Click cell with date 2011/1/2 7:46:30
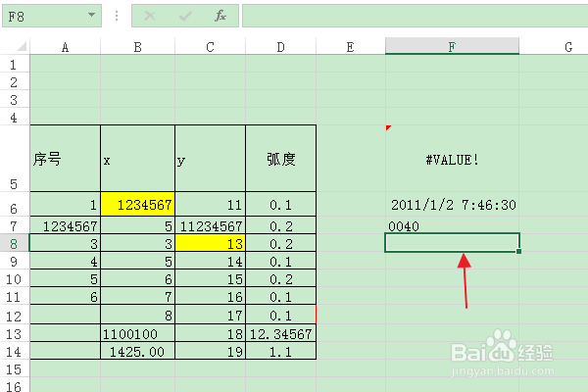Image resolution: width=588 pixels, height=392 pixels. 452,205
